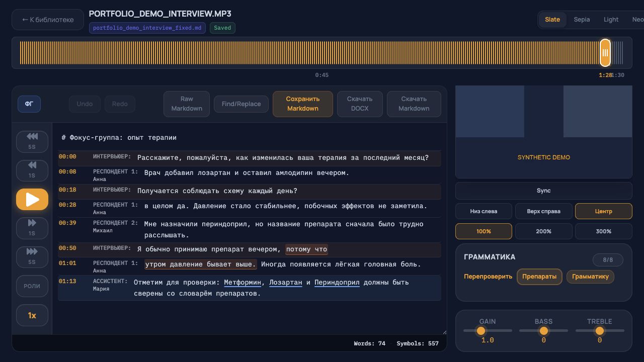644x362 pixels.
Task: Jump to timestamp 00:50
Action: coord(67,248)
